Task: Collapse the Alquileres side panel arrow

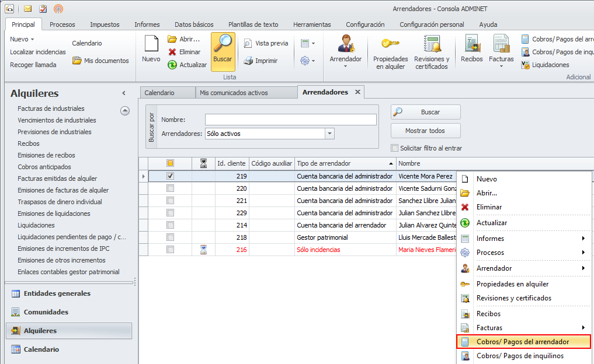Action: coord(124,93)
